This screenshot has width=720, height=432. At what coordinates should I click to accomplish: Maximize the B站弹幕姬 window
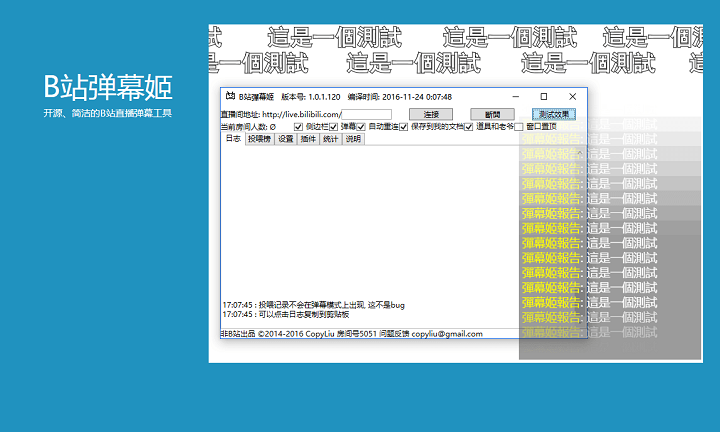544,96
